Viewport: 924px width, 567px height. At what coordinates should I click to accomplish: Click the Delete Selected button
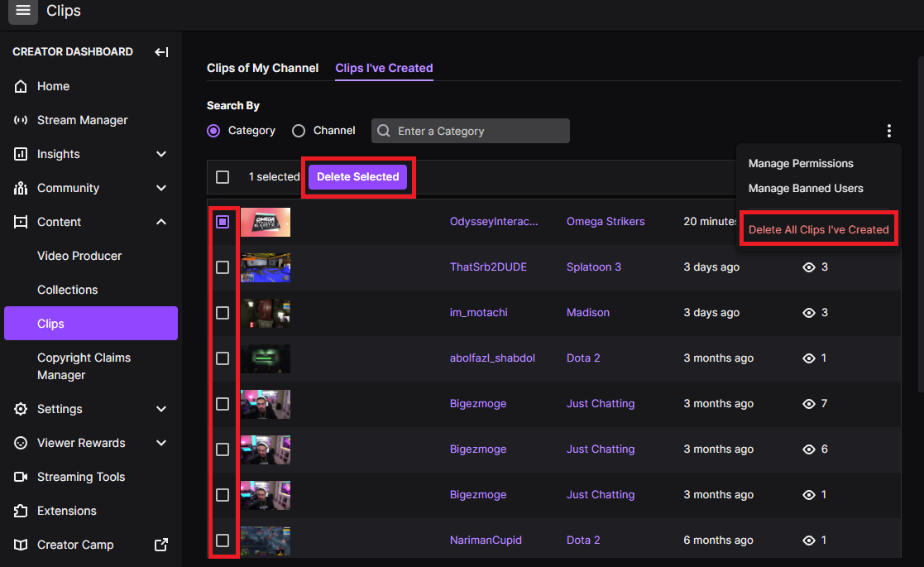tap(357, 177)
